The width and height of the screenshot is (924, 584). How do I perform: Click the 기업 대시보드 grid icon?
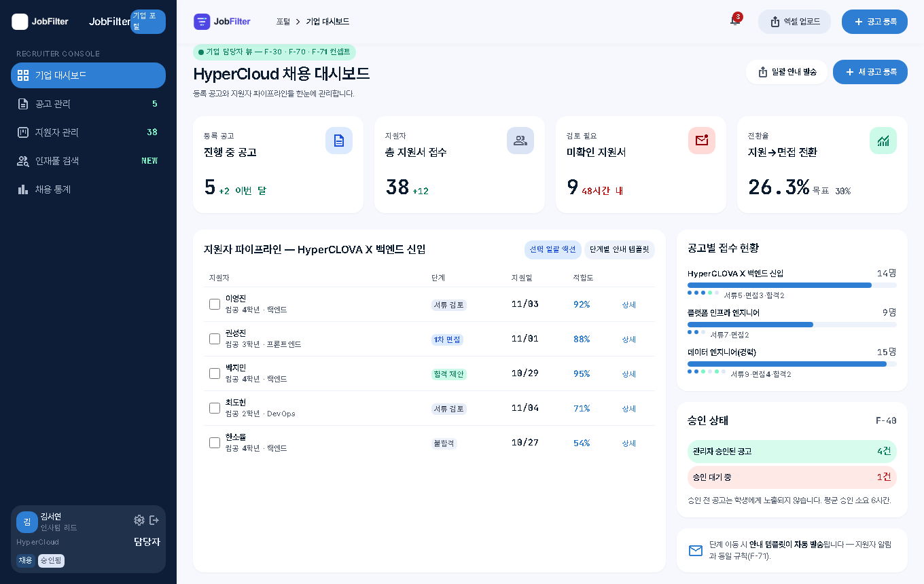pos(23,75)
